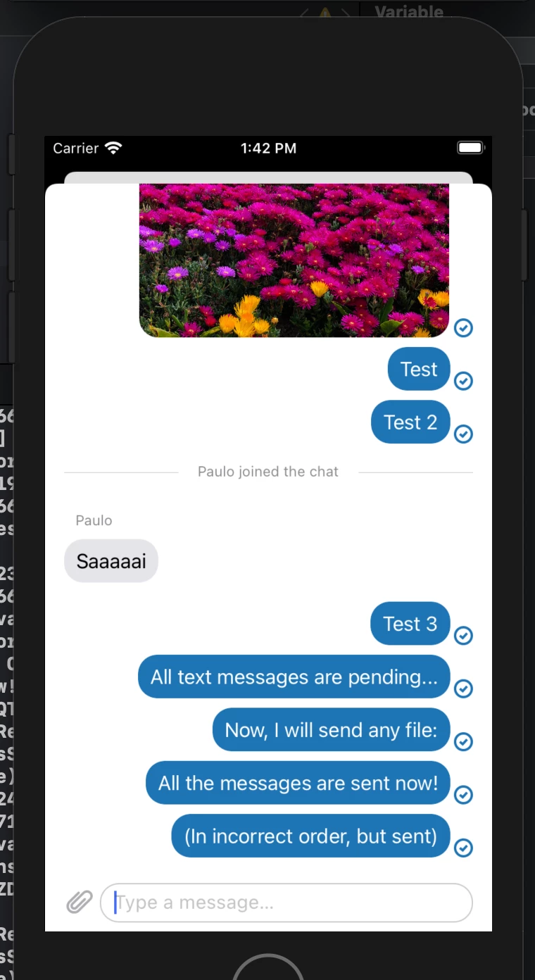Viewport: 535px width, 980px height.
Task: Click checkmark beside "Now, I will send any file:"
Action: (x=463, y=742)
